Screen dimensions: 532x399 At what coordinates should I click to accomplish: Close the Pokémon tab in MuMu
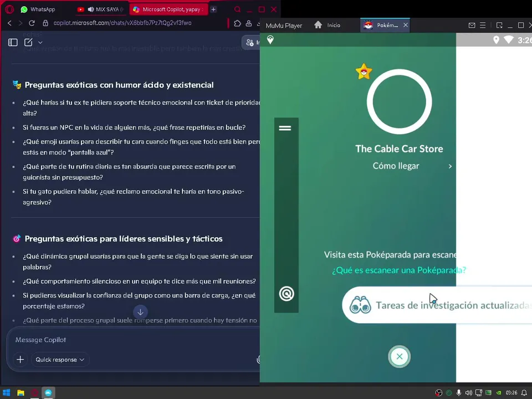point(406,25)
